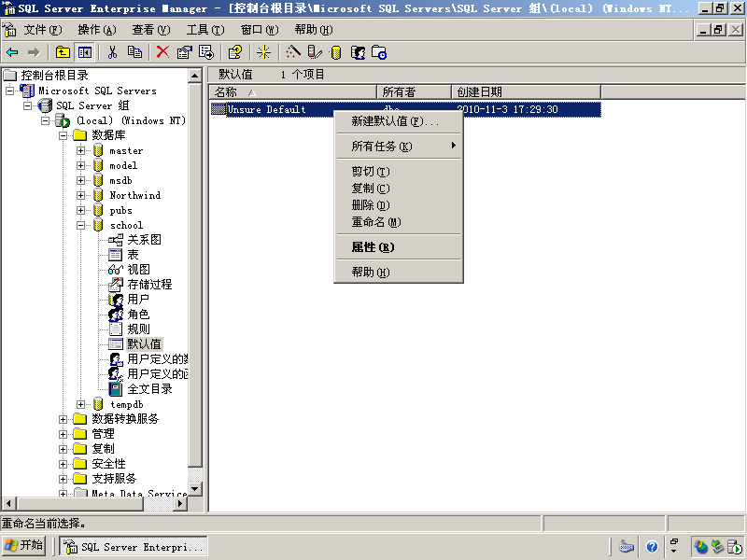
Task: Select the 表 tables node
Action: click(133, 255)
